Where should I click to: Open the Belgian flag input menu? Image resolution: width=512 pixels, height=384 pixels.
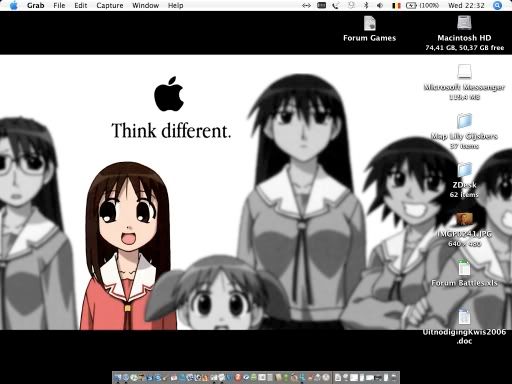tap(396, 5)
